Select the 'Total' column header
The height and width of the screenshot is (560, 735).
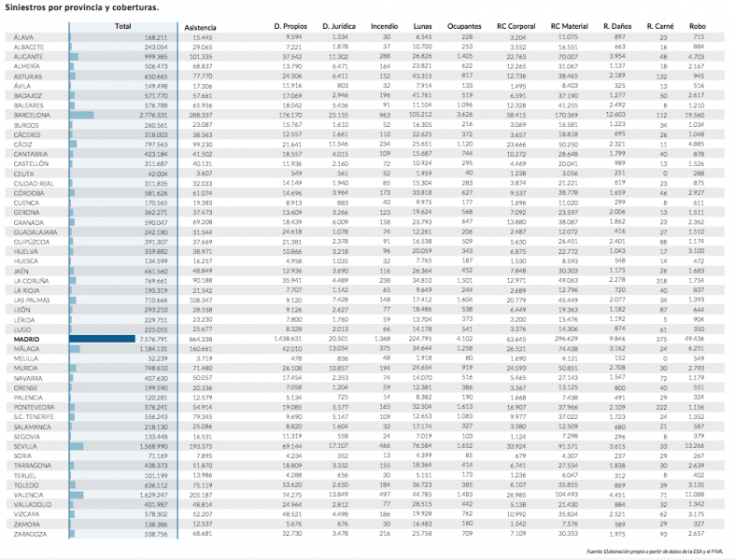click(x=123, y=26)
